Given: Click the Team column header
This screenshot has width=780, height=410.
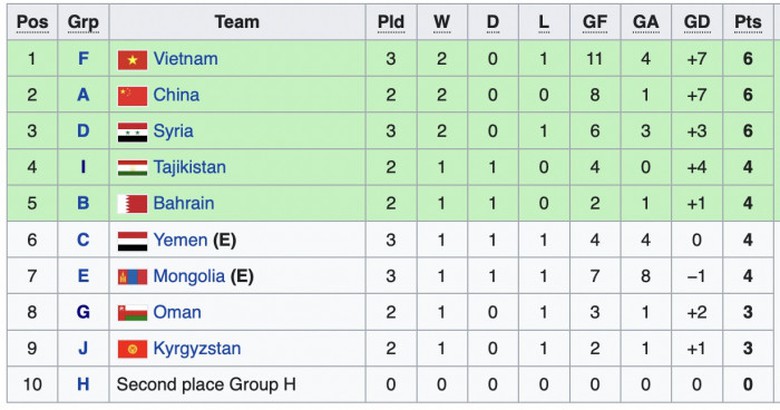Looking at the screenshot, I should (236, 22).
